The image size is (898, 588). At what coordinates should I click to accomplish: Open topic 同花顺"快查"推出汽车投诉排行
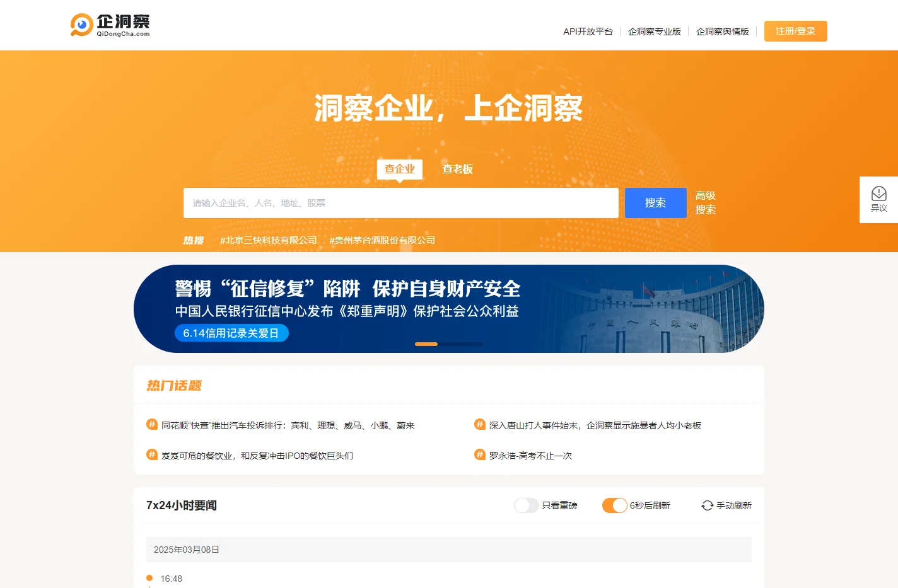[x=288, y=425]
